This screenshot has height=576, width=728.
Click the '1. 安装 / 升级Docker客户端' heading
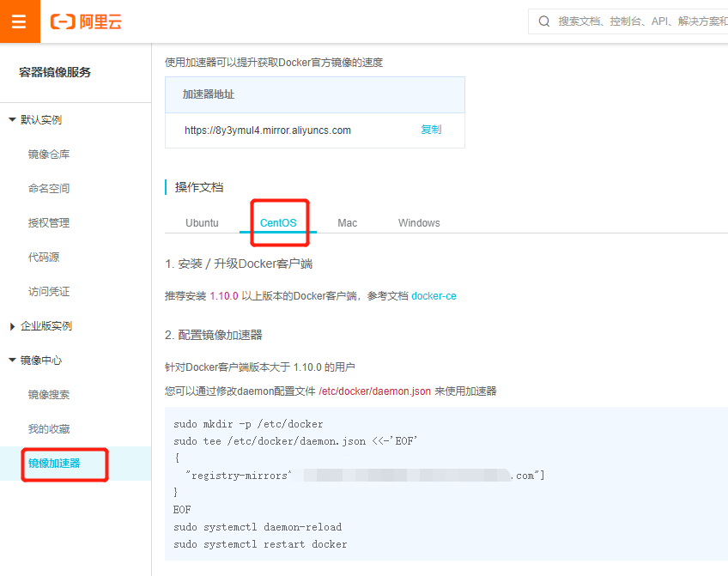(239, 264)
